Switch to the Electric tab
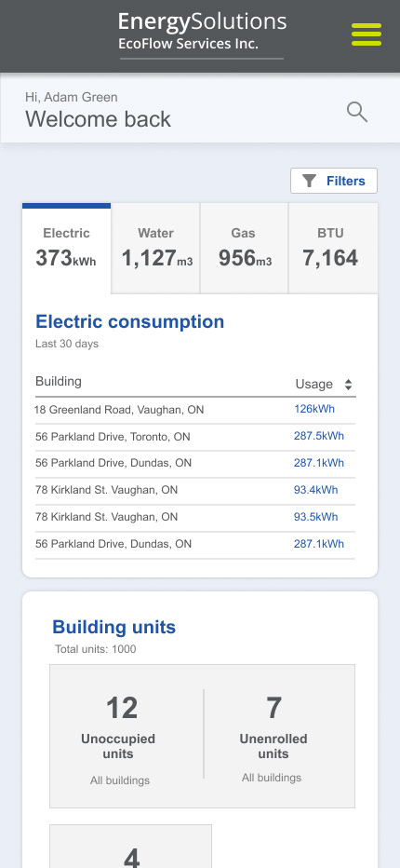400x868 pixels. 66,249
